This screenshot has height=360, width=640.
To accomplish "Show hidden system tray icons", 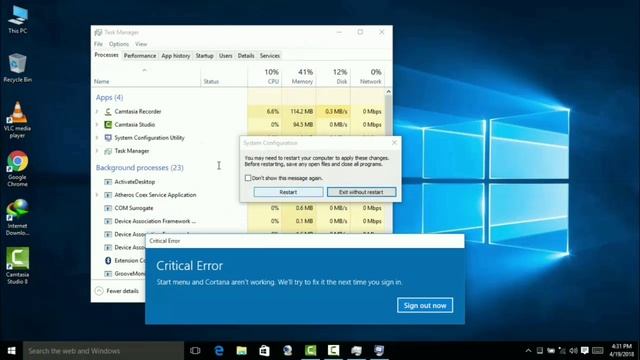I will pos(528,351).
